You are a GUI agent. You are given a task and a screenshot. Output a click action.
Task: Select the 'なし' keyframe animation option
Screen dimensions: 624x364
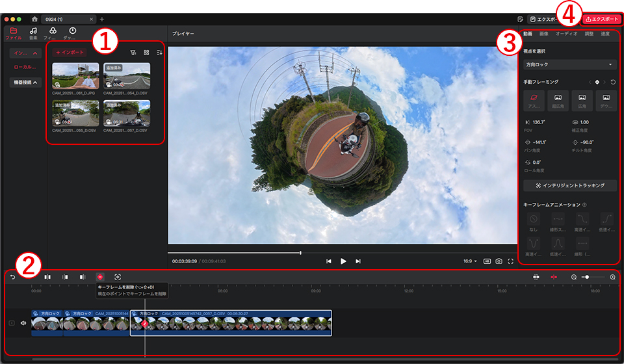click(534, 220)
